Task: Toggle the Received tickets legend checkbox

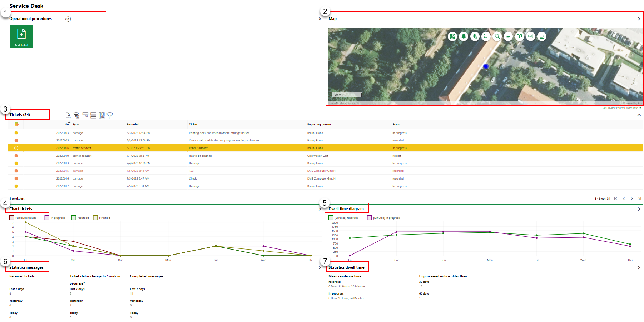Action: [12, 218]
